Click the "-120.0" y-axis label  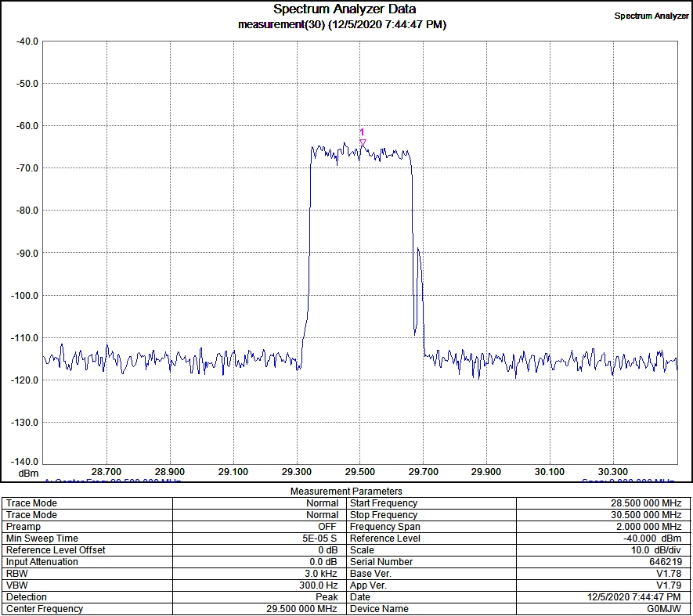tap(25, 380)
